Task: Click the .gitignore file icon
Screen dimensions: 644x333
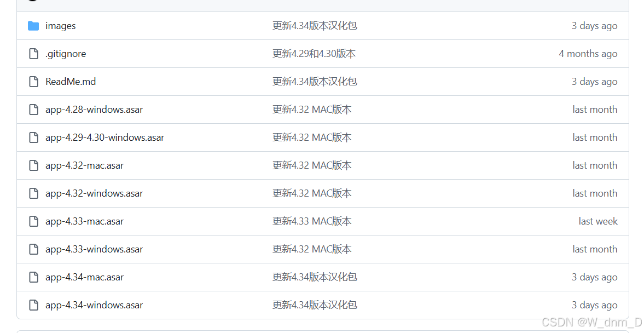Action: click(34, 54)
